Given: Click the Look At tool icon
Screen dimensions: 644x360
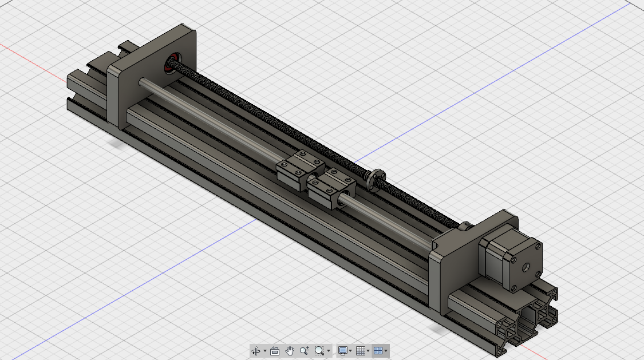Looking at the screenshot, I should (x=275, y=351).
